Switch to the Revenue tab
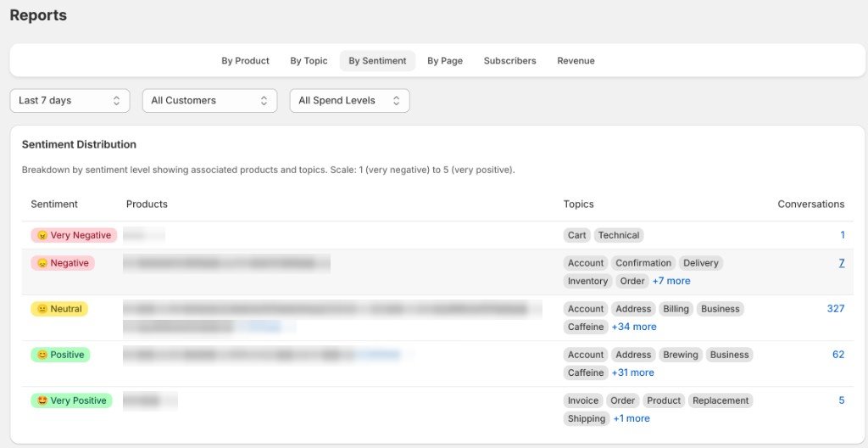Screen dimensions: 868x448 click(576, 61)
